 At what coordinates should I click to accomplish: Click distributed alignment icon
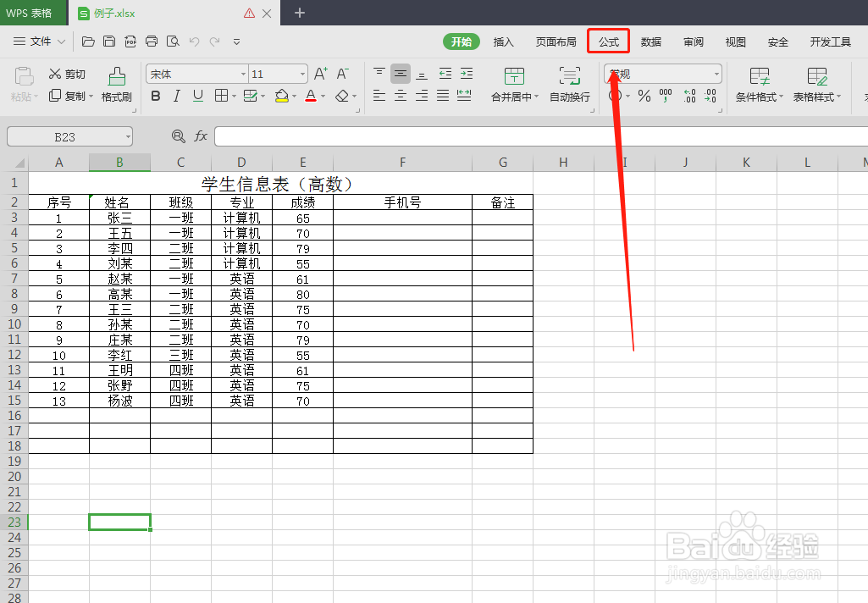coord(464,96)
